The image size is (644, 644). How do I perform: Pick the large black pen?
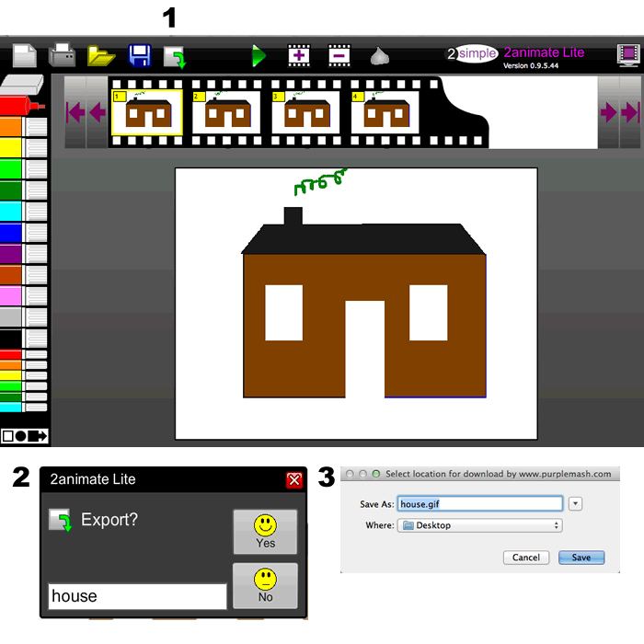23,339
